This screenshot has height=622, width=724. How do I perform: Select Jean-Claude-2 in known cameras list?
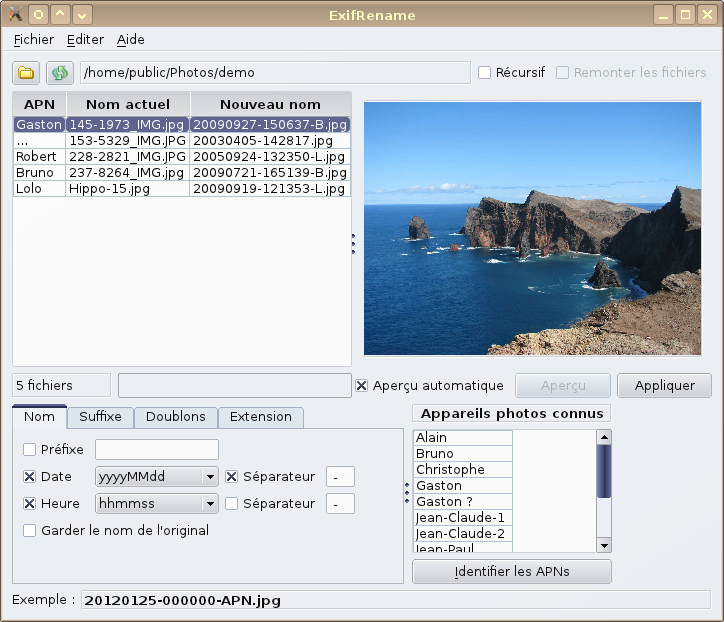pyautogui.click(x=463, y=534)
